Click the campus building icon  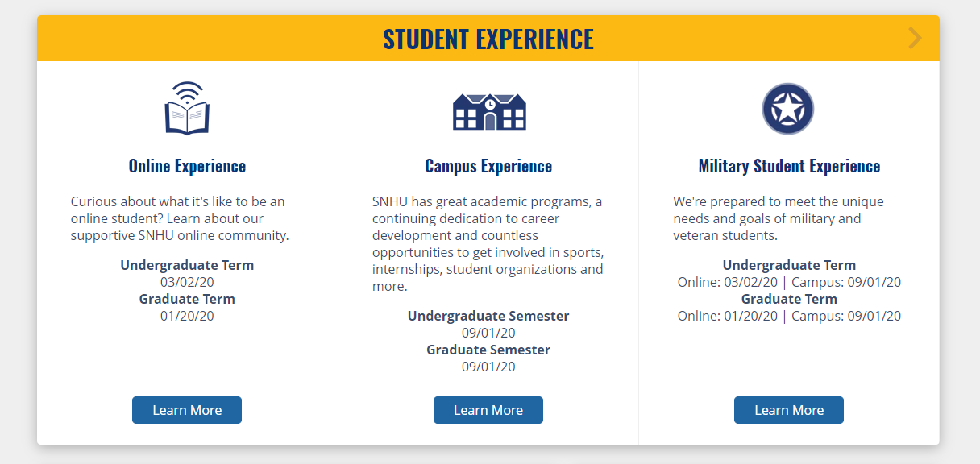(x=488, y=111)
